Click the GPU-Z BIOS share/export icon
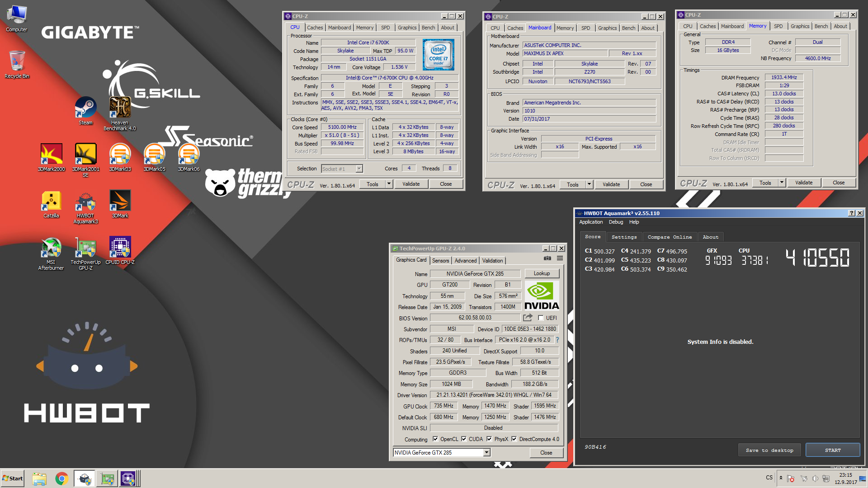This screenshot has width=868, height=488. pyautogui.click(x=528, y=318)
